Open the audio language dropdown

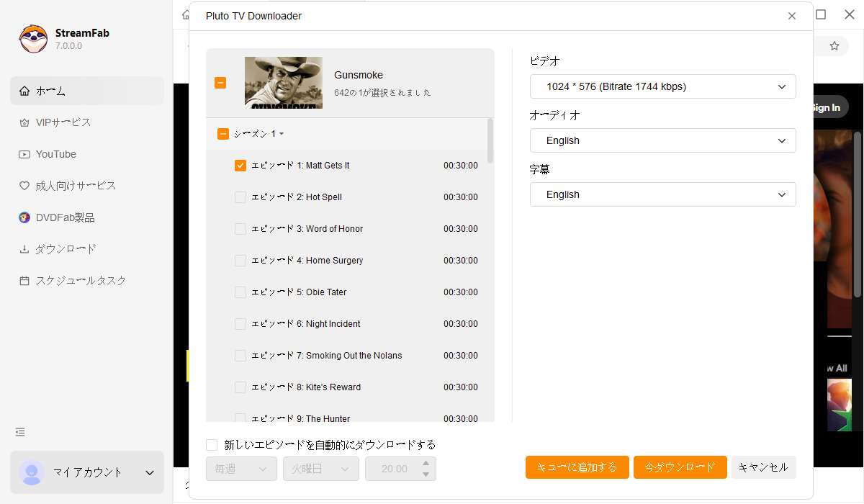662,140
